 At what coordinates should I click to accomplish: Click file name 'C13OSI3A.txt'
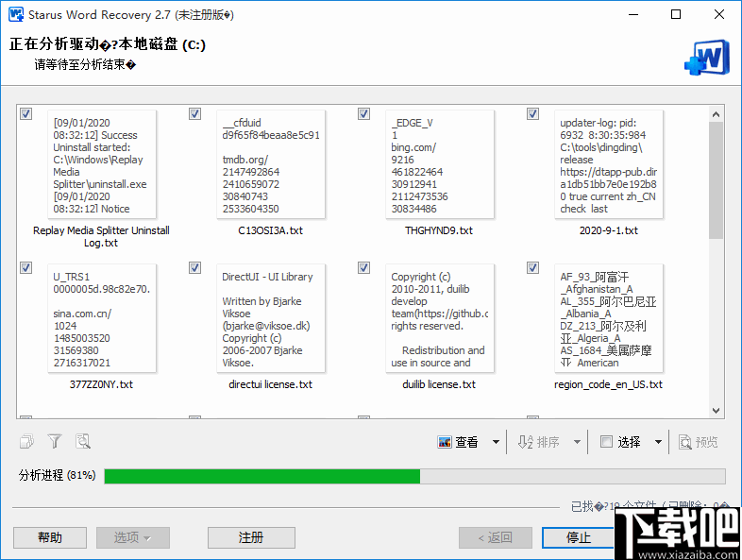click(270, 230)
